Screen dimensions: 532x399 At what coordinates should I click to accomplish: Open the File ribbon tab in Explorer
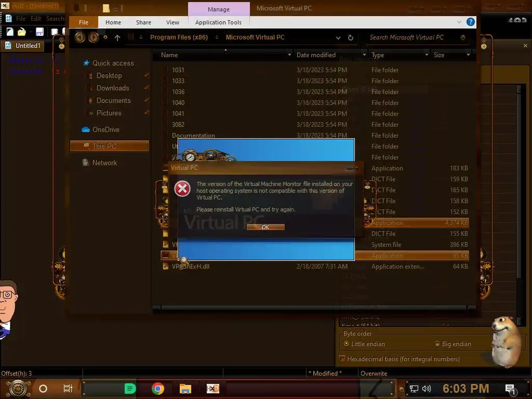coord(84,22)
